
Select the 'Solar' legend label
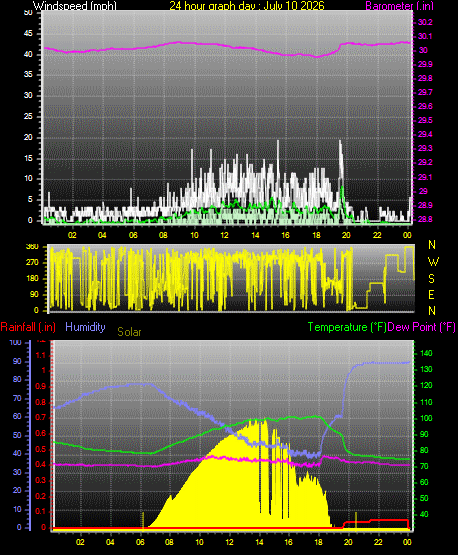pyautogui.click(x=129, y=332)
